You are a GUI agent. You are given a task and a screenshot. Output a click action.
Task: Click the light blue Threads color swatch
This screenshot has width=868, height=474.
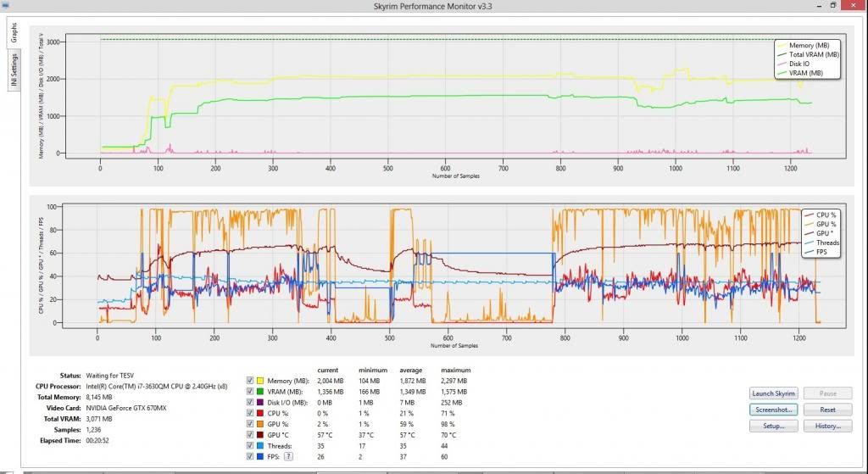coord(260,446)
